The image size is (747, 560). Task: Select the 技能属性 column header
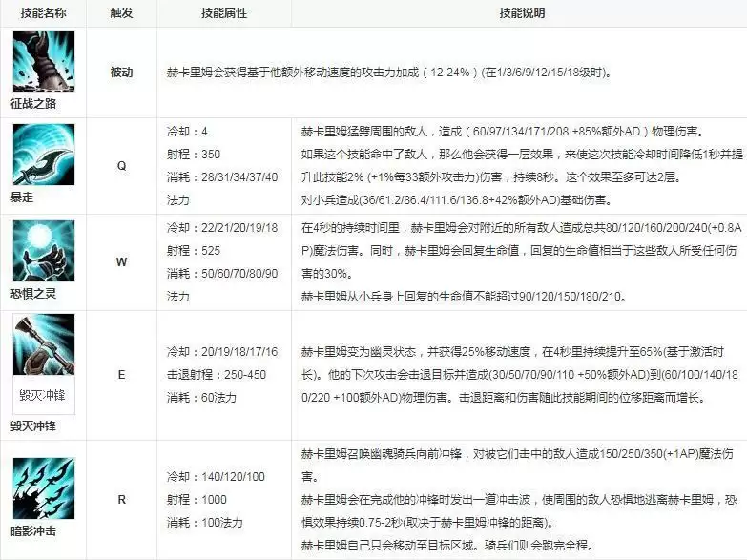(x=224, y=12)
